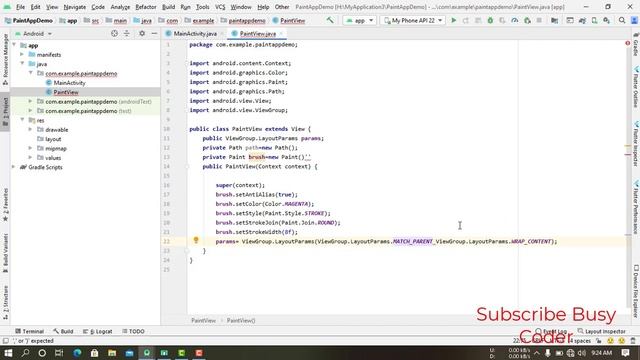Screen dimensions: 640x360
Task: Run the app with green play button
Action: (x=453, y=20)
